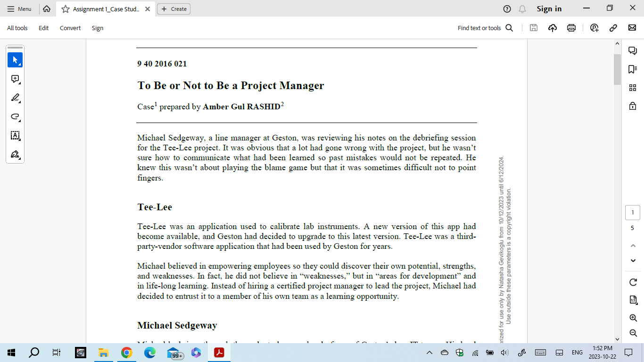Select the Highlight text tool

click(15, 98)
